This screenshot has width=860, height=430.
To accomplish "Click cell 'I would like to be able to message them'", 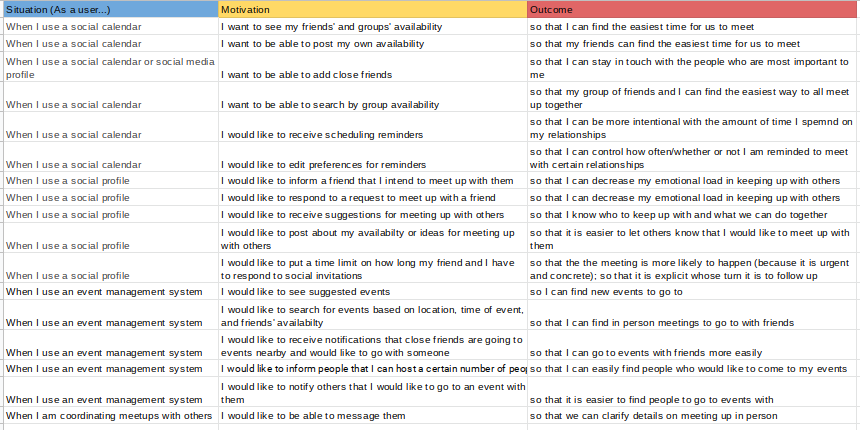I will (373, 415).
